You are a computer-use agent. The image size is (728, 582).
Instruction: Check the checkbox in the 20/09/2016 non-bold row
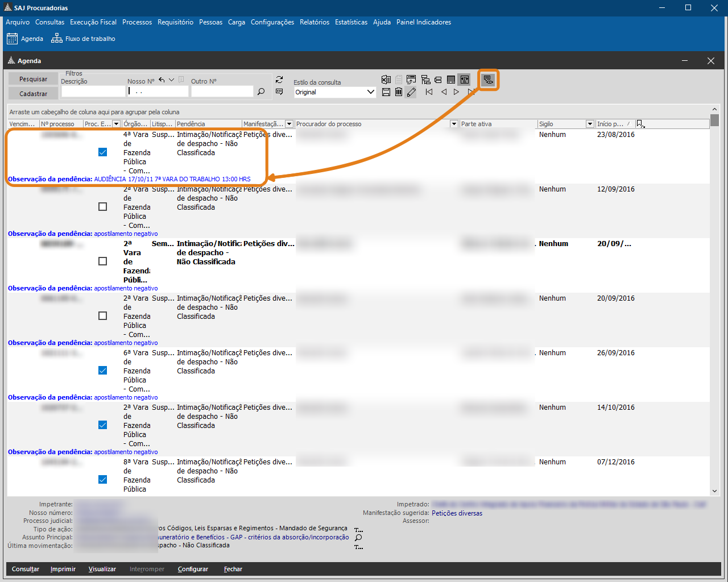coord(103,316)
